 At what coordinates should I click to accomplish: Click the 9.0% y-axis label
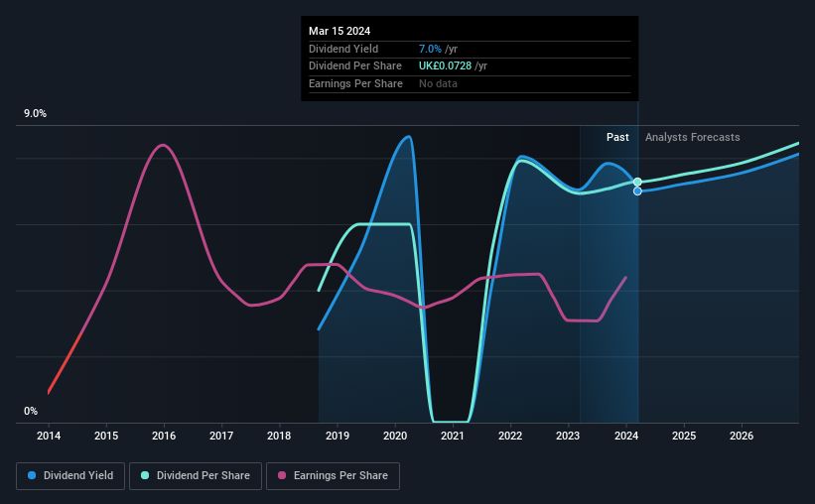click(x=35, y=114)
